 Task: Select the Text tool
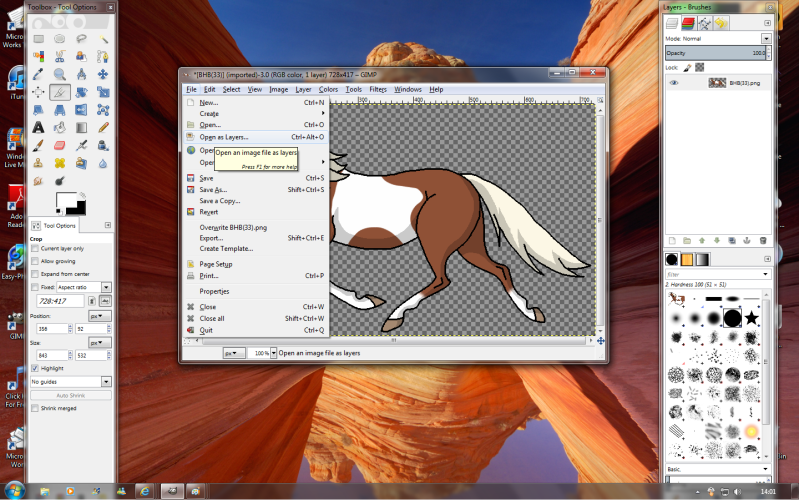38,127
